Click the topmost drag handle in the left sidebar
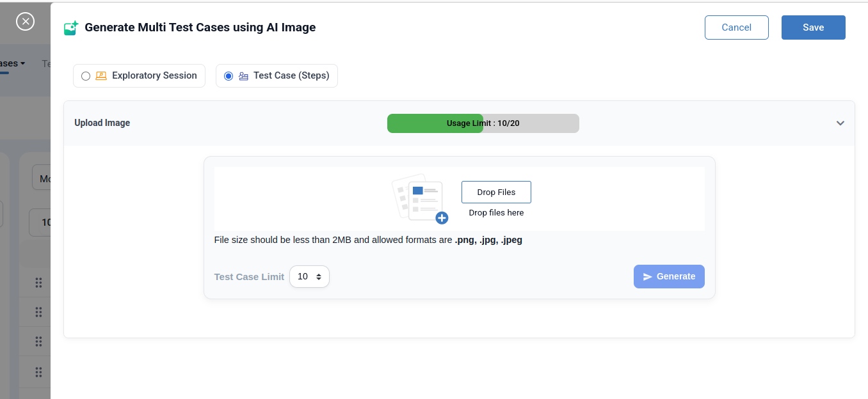 coord(38,282)
